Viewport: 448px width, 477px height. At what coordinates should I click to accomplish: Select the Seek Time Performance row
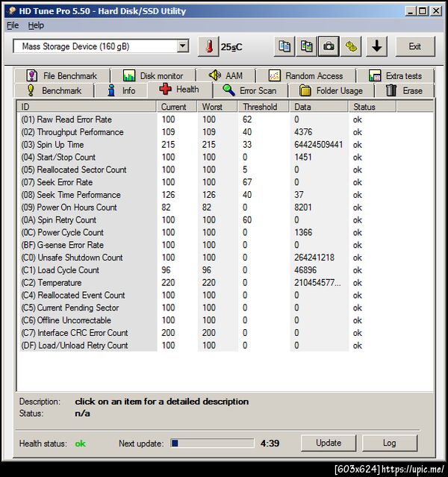[x=225, y=195]
